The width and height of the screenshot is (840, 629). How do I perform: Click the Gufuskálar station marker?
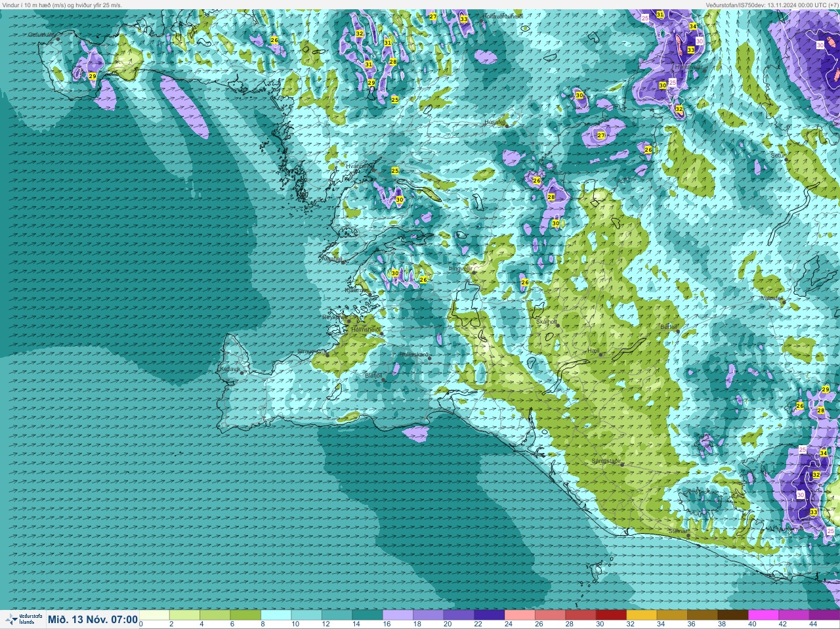58,39
